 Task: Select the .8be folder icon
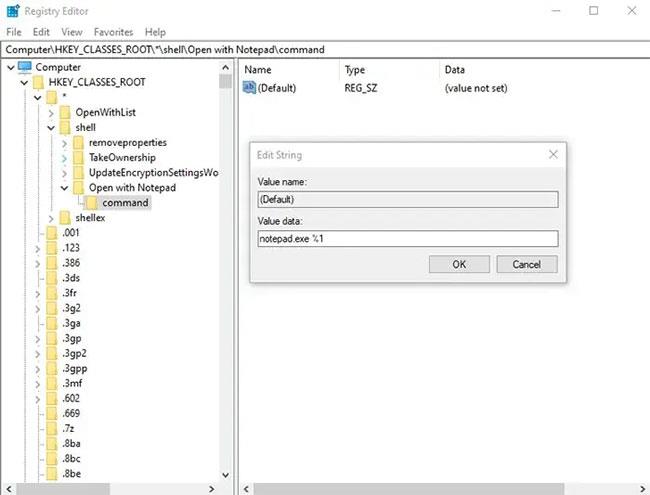pos(51,474)
